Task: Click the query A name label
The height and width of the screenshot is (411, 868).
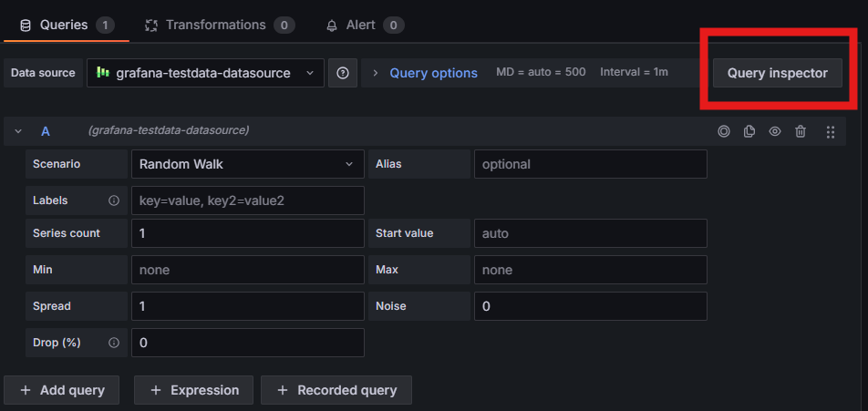Action: [x=46, y=131]
